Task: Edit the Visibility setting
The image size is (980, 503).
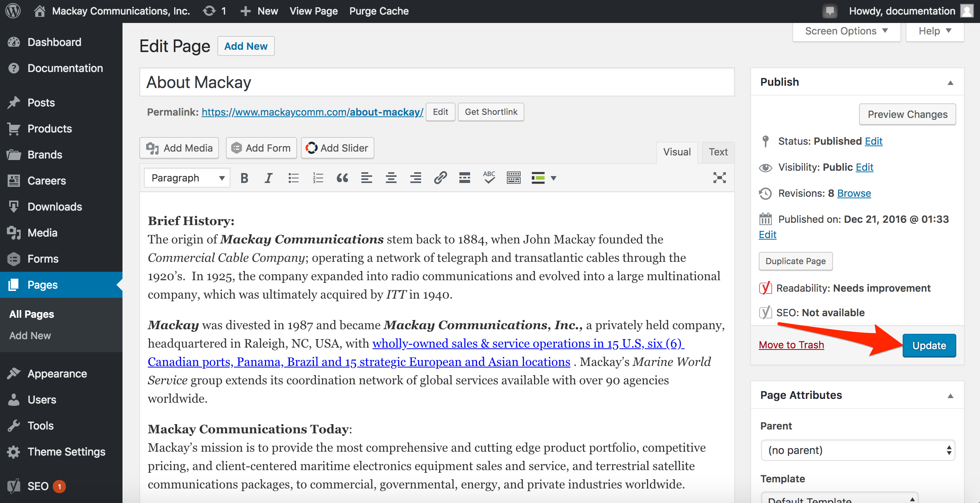Action: tap(864, 167)
